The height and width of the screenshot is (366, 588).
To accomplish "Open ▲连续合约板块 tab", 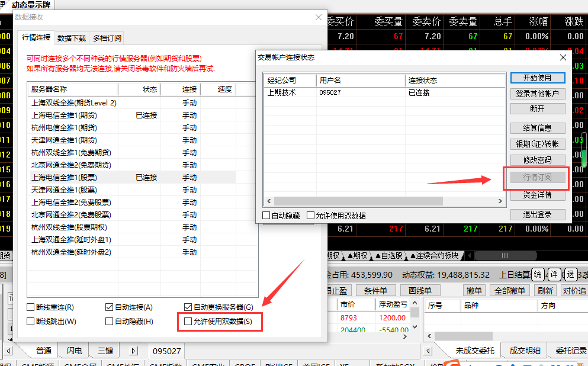I will [434, 256].
